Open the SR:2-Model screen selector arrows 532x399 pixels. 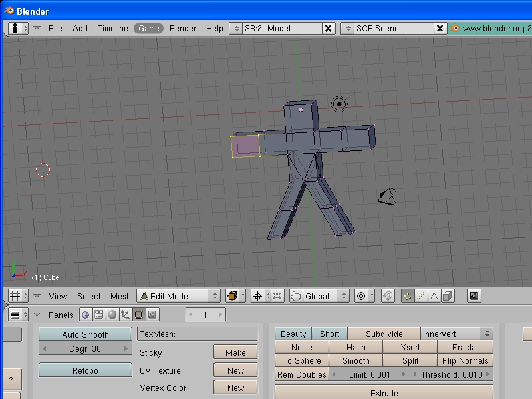[x=236, y=28]
